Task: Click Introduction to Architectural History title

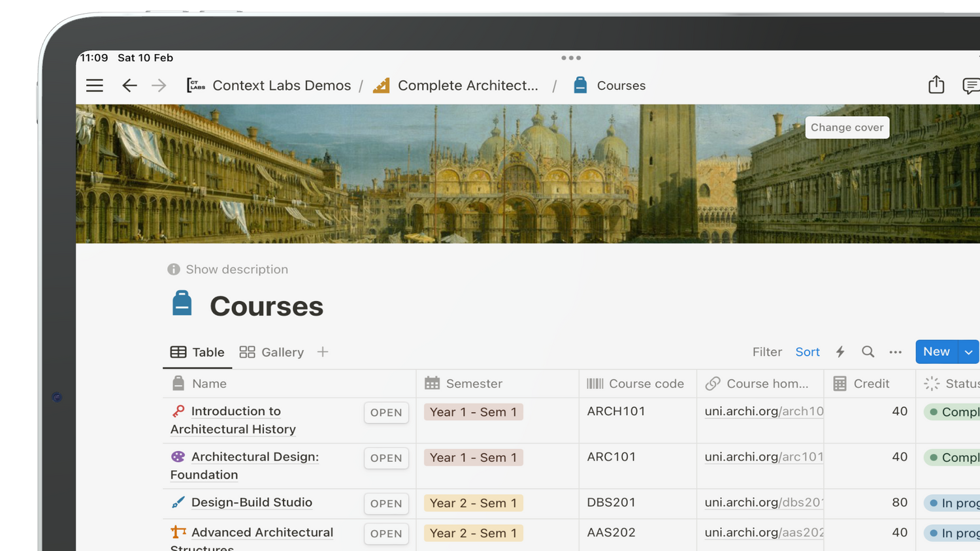Action: (233, 420)
